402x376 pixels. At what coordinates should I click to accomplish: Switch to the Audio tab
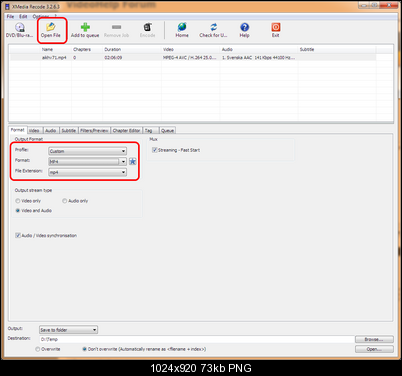[51, 130]
